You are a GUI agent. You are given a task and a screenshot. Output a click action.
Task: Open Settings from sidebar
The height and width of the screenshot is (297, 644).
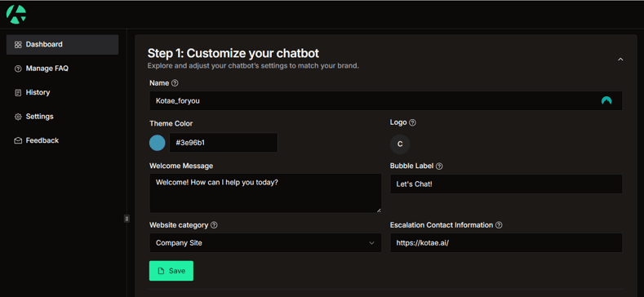62,117
